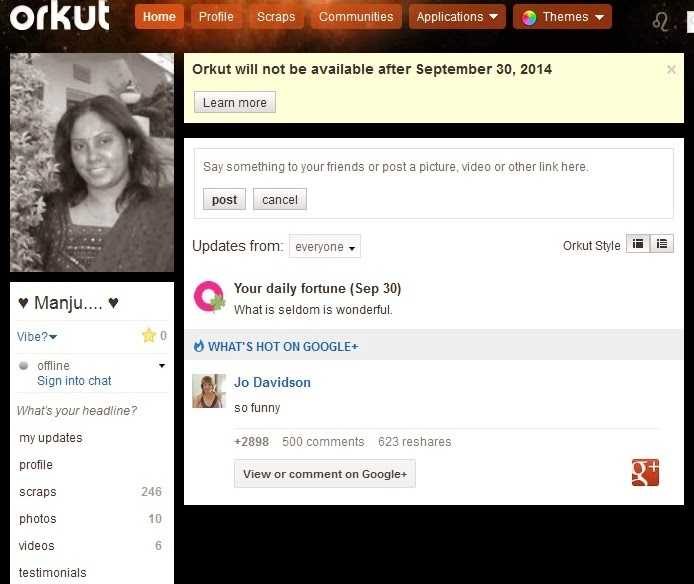The width and height of the screenshot is (694, 584).
Task: Click Your daily fortune (Sep 30) heading
Action: 317,288
